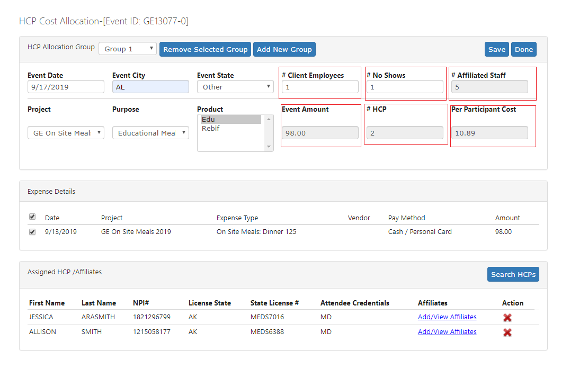Viewport: 588px width, 378px height.
Task: Click NPI 1821296799 cell
Action: click(152, 317)
